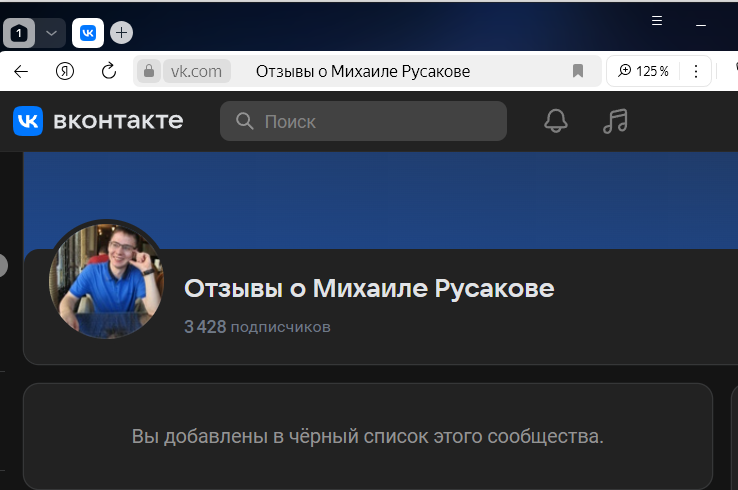The image size is (738, 490).
Task: Click the blacklist notice text
Action: pos(368,436)
